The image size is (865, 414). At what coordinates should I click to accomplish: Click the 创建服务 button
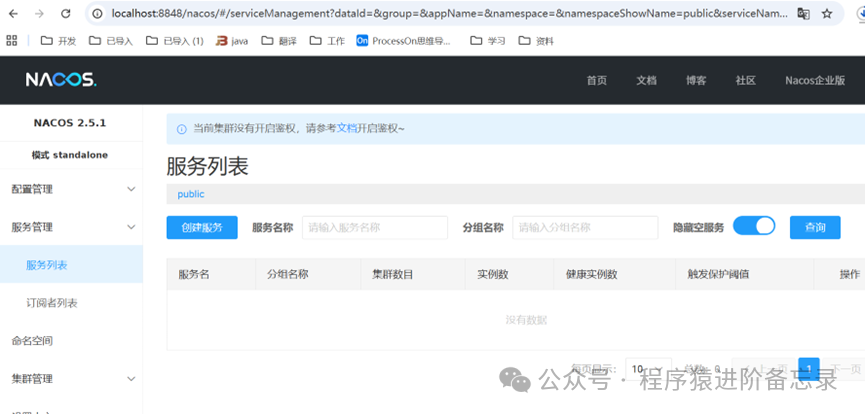click(x=201, y=228)
